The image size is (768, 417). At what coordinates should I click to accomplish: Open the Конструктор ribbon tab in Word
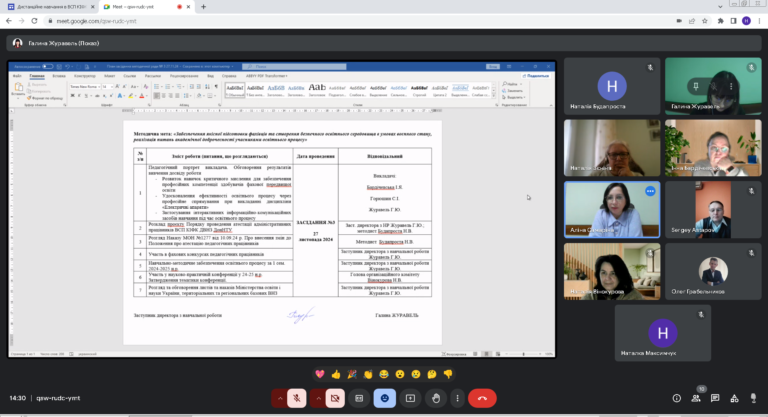coord(85,76)
